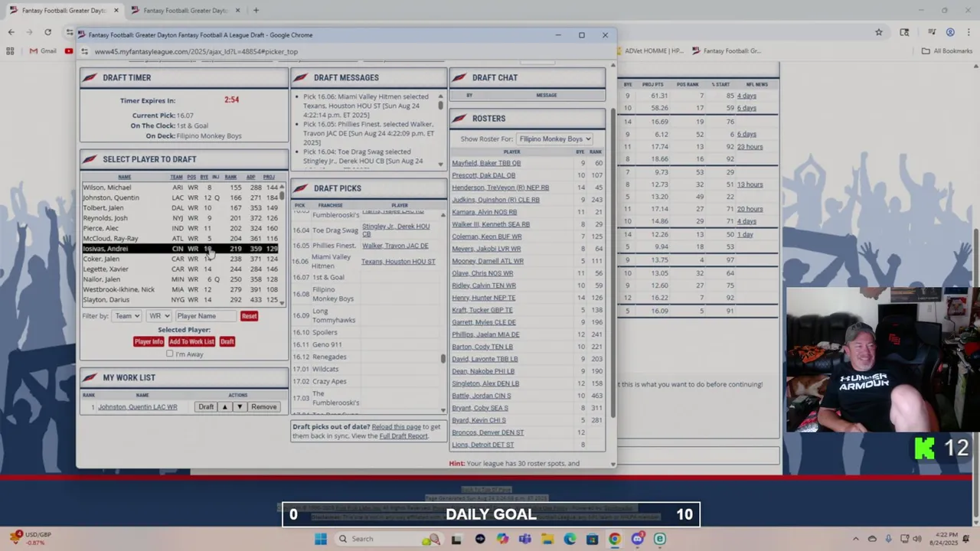The image size is (980, 551).
Task: Bookmark this page with star icon
Action: click(879, 32)
